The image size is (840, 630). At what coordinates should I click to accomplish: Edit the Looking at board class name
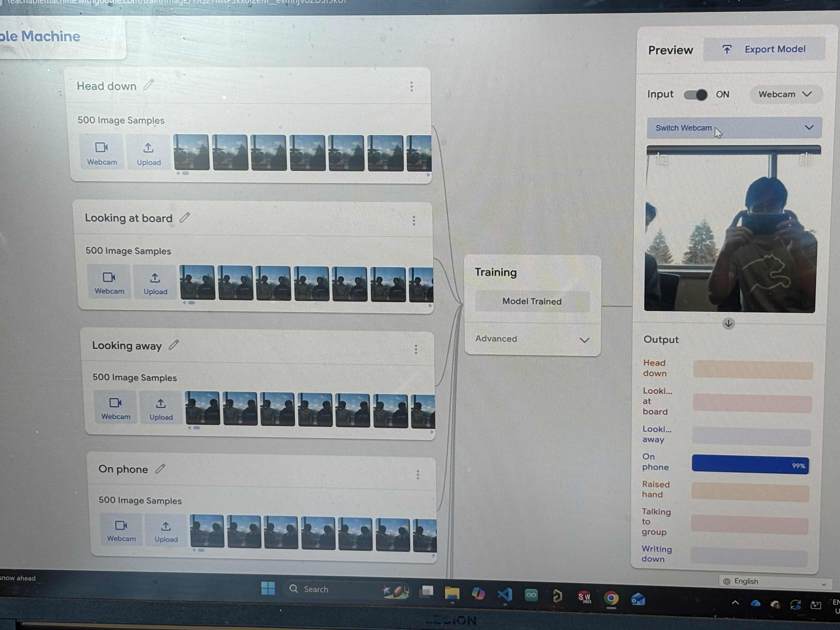click(185, 217)
